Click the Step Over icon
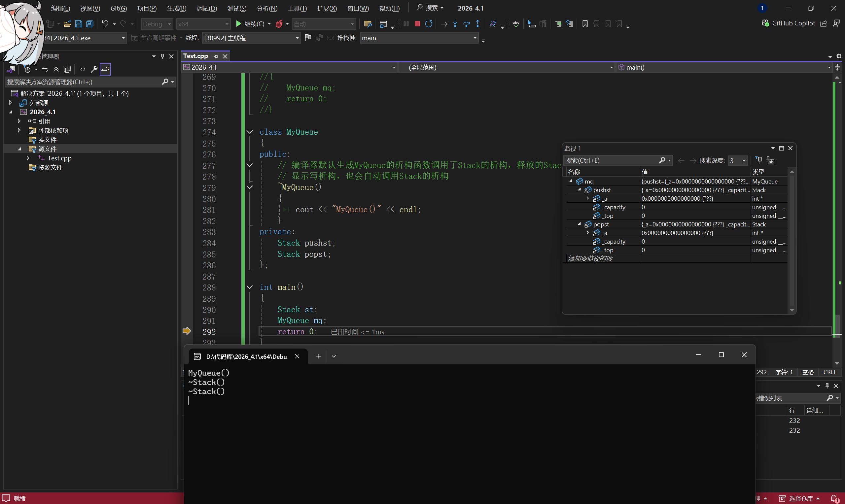 tap(466, 24)
